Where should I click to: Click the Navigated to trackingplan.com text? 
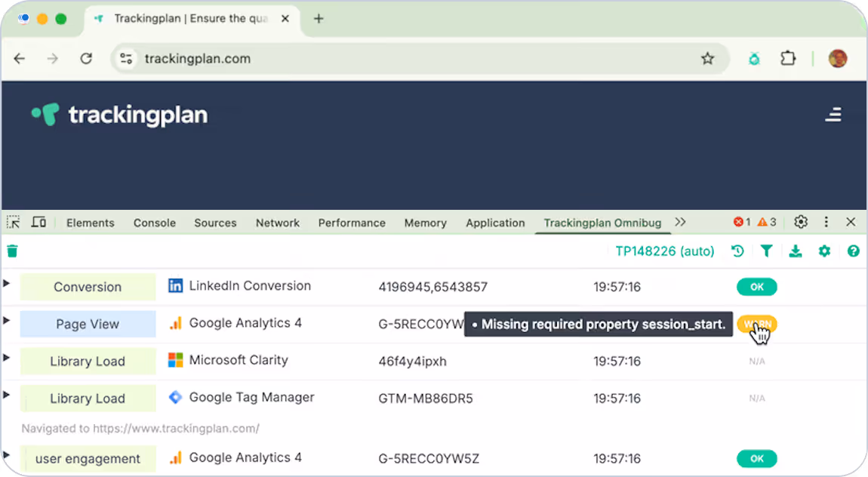point(140,428)
